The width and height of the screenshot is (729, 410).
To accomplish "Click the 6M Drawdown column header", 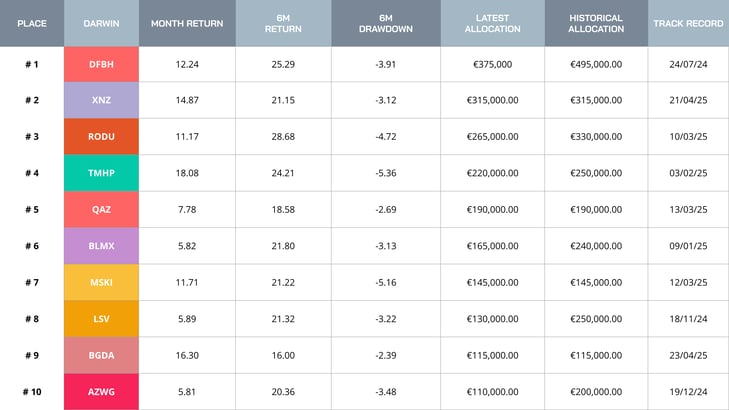I will [x=385, y=23].
